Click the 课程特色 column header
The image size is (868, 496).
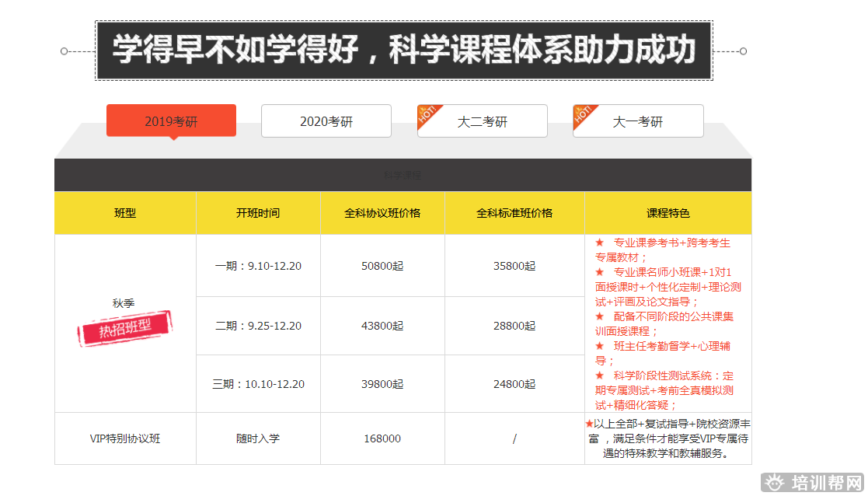668,213
